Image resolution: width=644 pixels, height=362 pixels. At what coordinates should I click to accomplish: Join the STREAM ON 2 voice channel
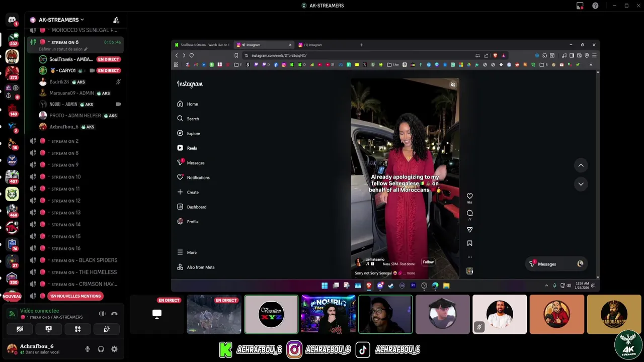[75, 141]
